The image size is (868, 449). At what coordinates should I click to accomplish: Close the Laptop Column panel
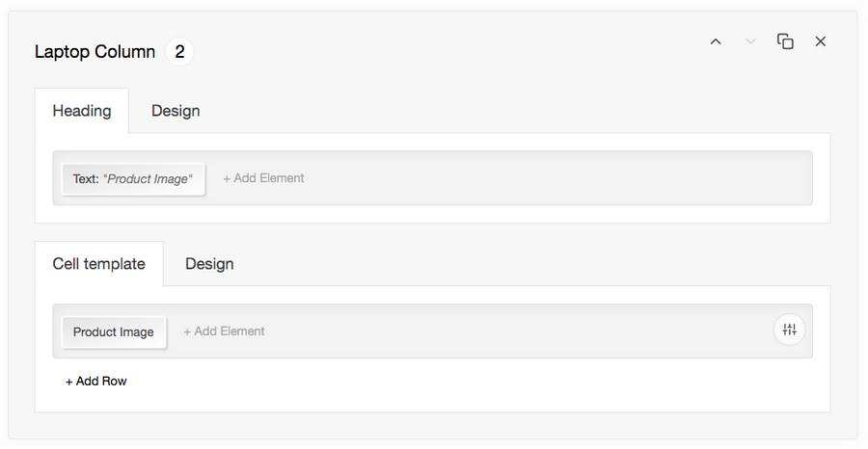(x=821, y=41)
